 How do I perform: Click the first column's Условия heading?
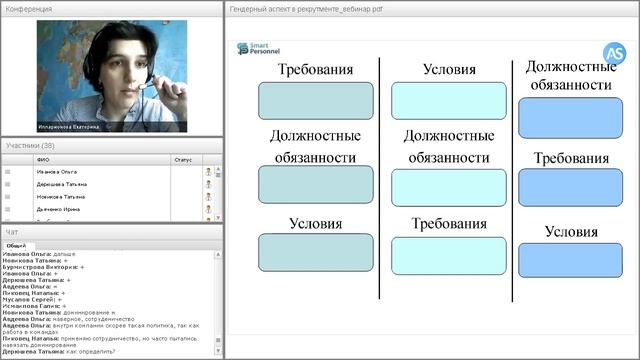(x=316, y=224)
